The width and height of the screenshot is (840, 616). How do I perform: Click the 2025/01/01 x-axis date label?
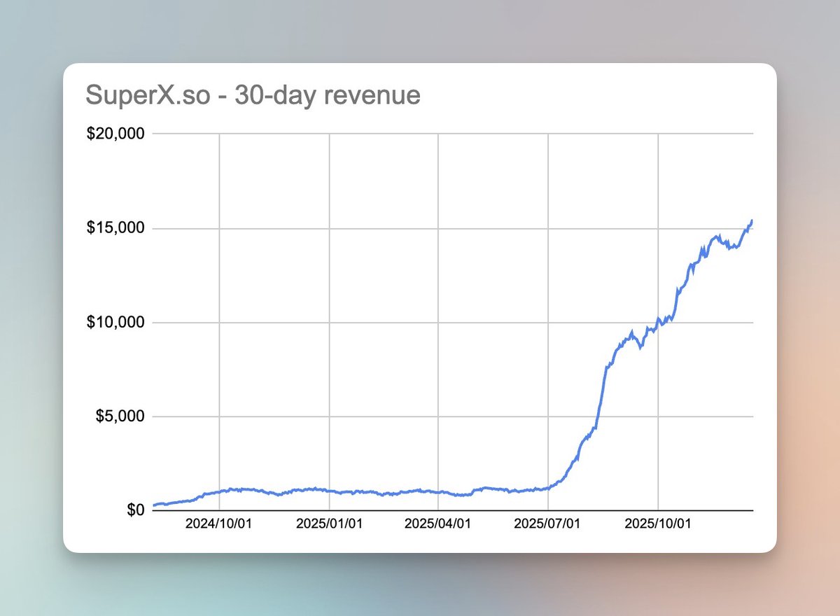pyautogui.click(x=329, y=524)
